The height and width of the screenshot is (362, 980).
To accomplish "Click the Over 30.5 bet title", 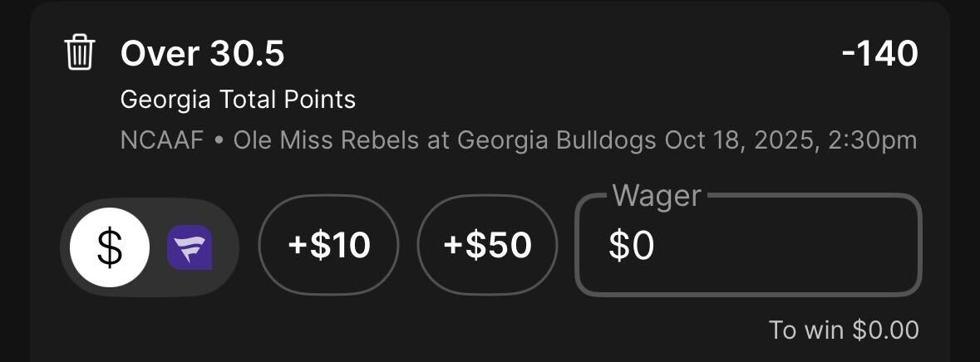I will (x=202, y=55).
